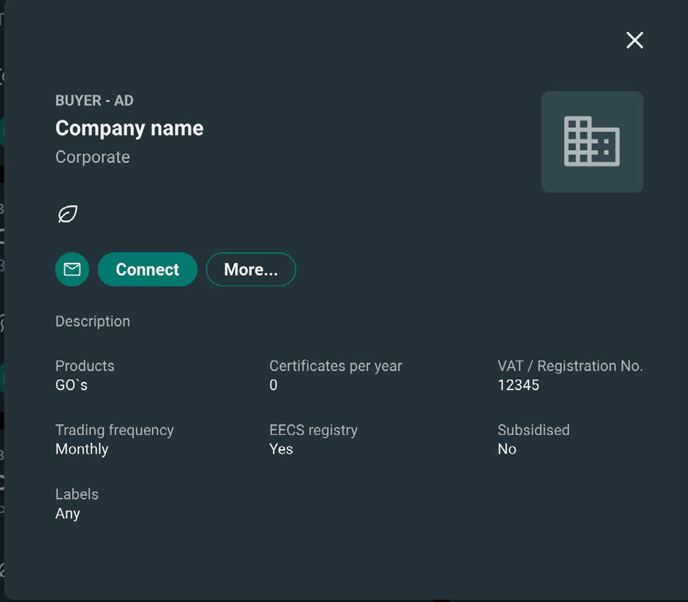Select the No value under Subsidised
688x602 pixels.
pos(507,449)
